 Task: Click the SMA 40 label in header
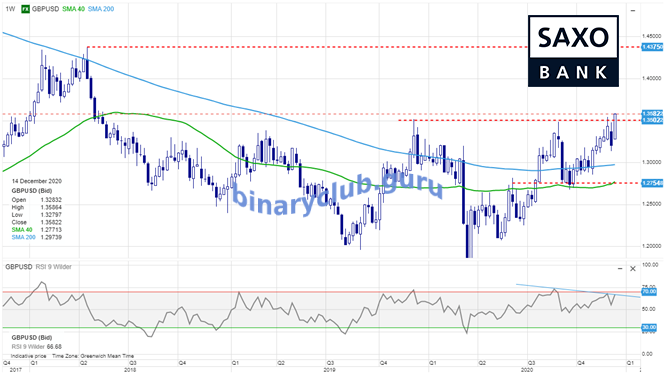[73, 8]
